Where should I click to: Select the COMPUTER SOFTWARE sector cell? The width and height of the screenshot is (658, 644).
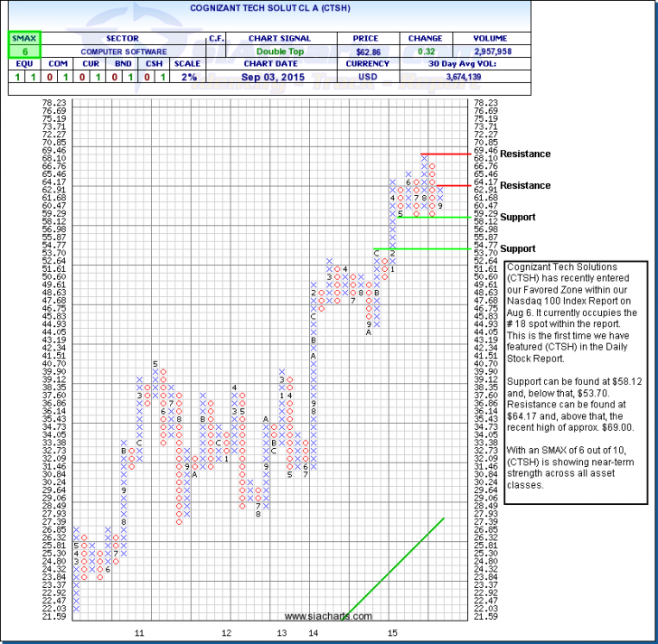tap(122, 52)
